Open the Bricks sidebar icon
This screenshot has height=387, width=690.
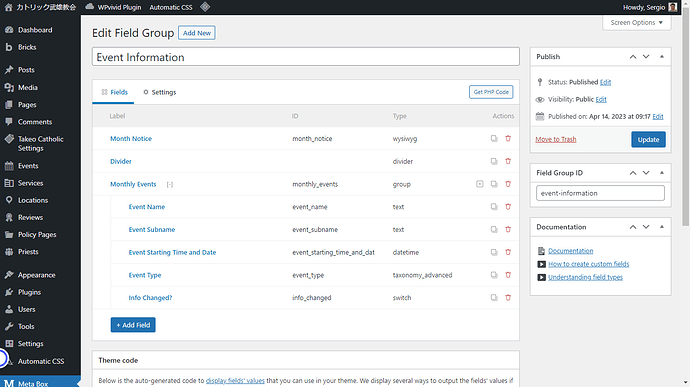[9, 47]
